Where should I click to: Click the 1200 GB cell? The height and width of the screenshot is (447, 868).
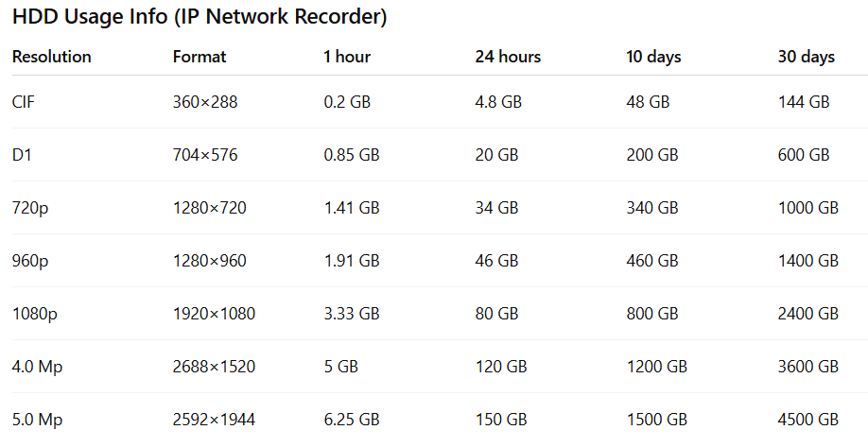(x=656, y=367)
